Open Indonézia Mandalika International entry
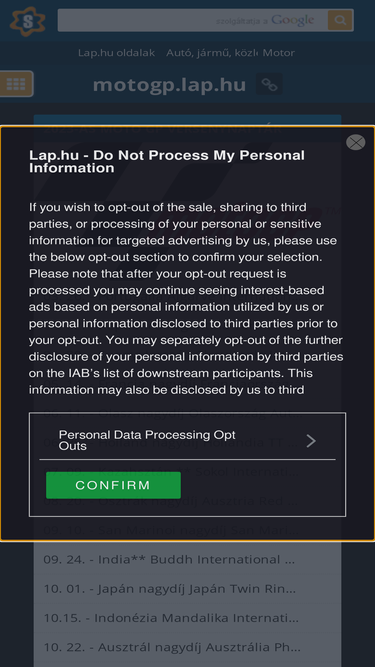This screenshot has width=375, height=667. (171, 617)
